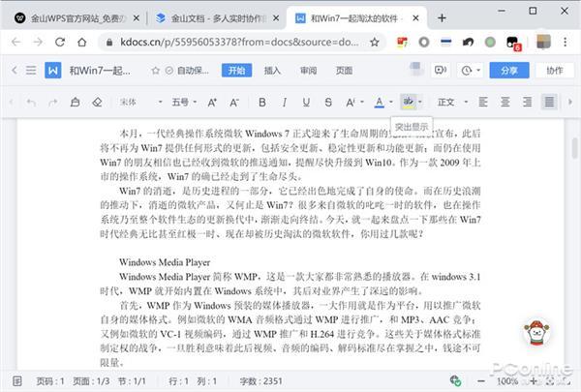Close the 金山文档 browser tab
Image resolution: width=581 pixels, height=392 pixels.
point(276,17)
